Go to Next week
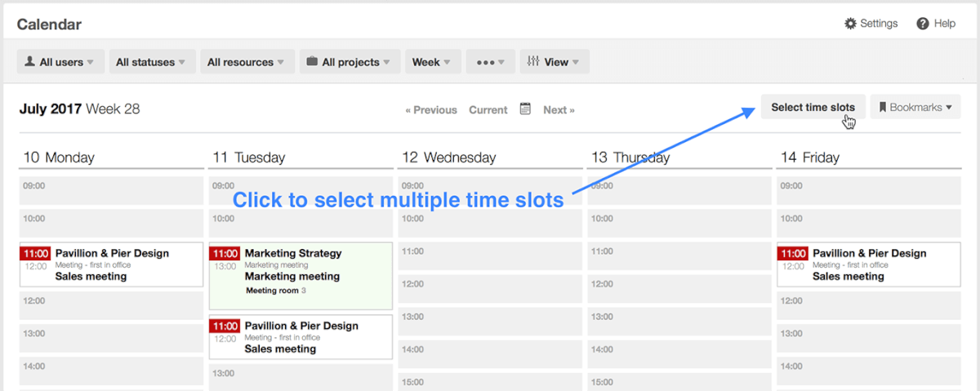 point(559,110)
